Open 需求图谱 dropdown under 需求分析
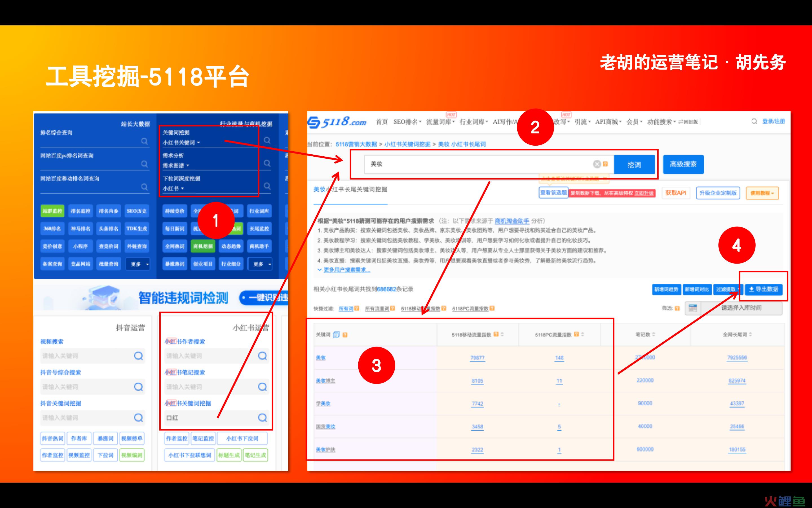Image resolution: width=812 pixels, height=508 pixels. pos(176,165)
